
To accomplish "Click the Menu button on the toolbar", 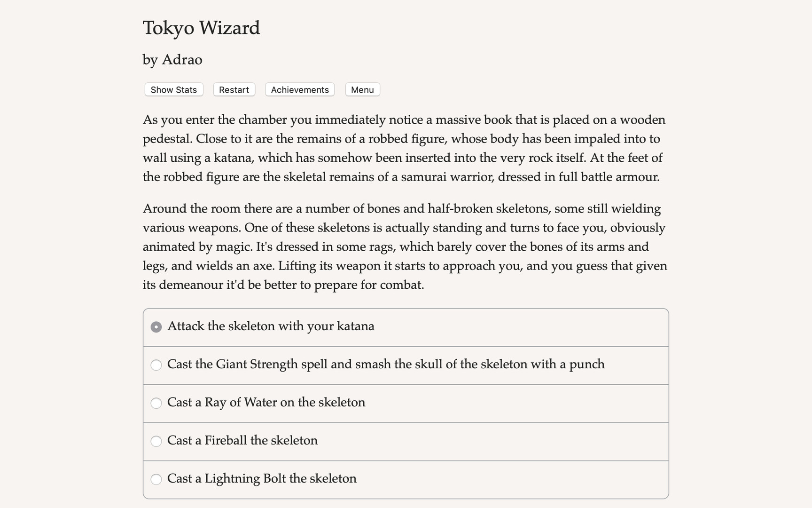I will tap(362, 89).
